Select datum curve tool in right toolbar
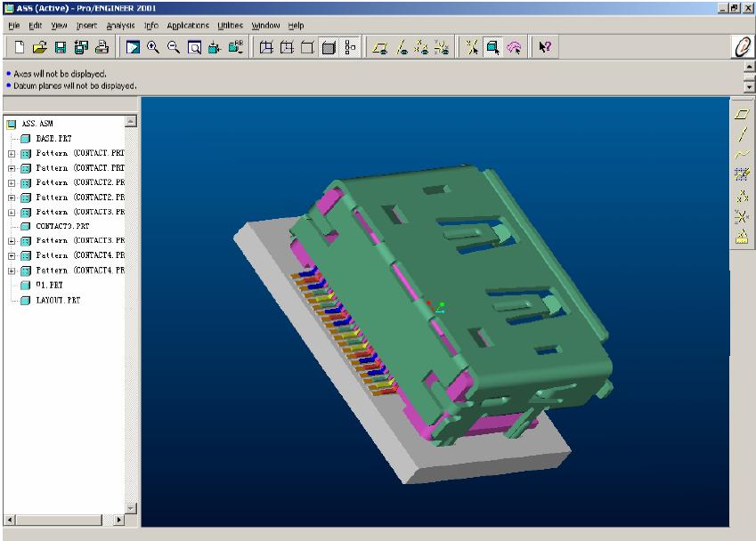The width and height of the screenshot is (756, 541). click(741, 155)
